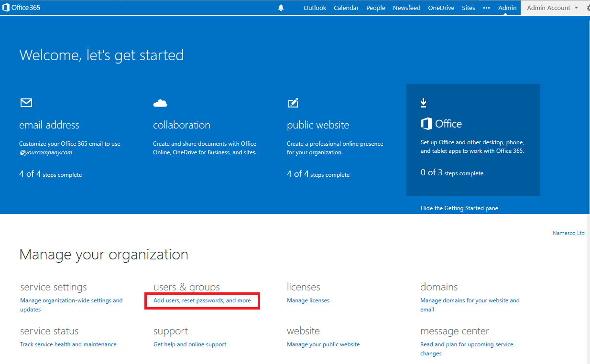Click the service status heading
The image size is (590, 364).
(49, 331)
